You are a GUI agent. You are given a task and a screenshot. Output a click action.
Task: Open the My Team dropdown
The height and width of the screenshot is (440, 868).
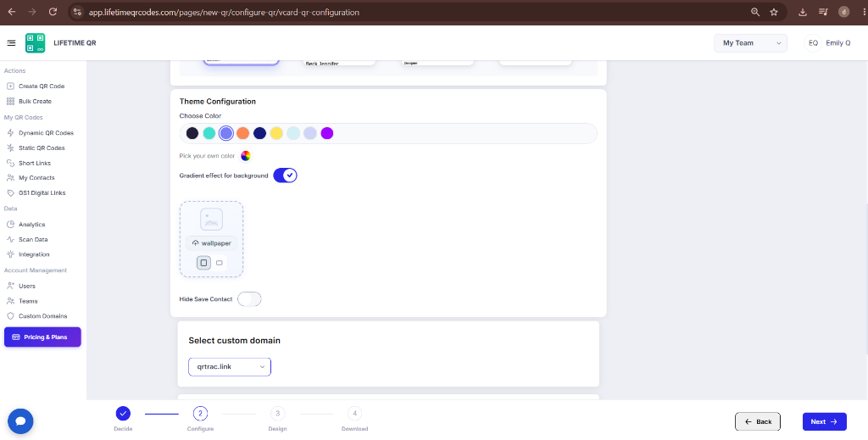(751, 43)
